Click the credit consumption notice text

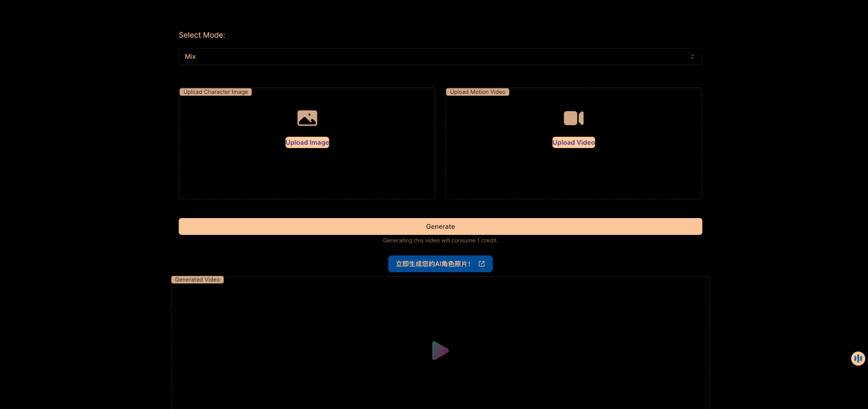pos(440,241)
